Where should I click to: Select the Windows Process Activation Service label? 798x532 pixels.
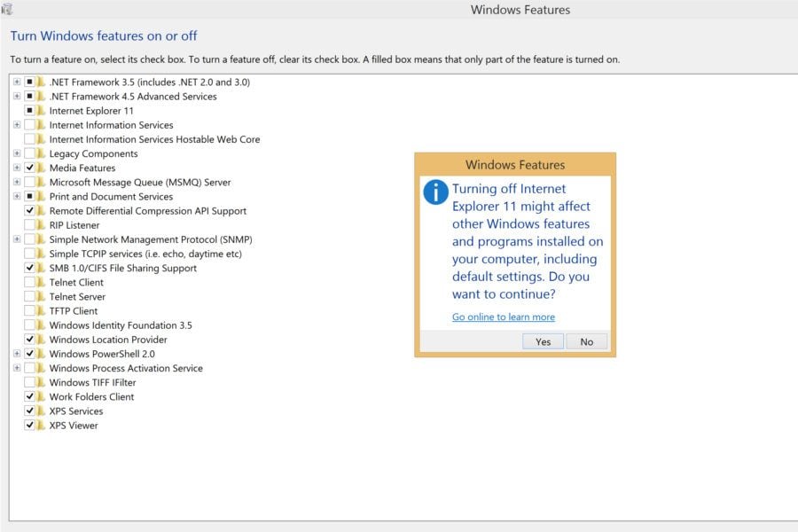click(126, 368)
